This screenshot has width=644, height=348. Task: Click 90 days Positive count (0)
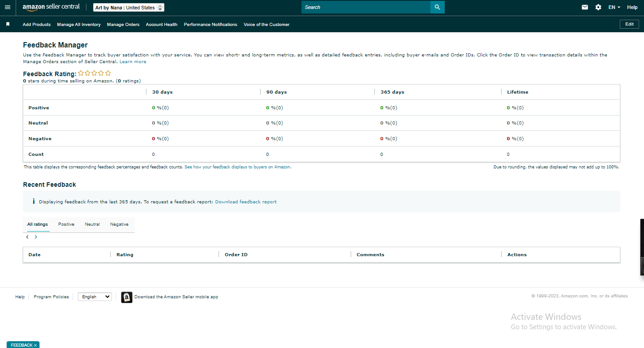pyautogui.click(x=279, y=108)
